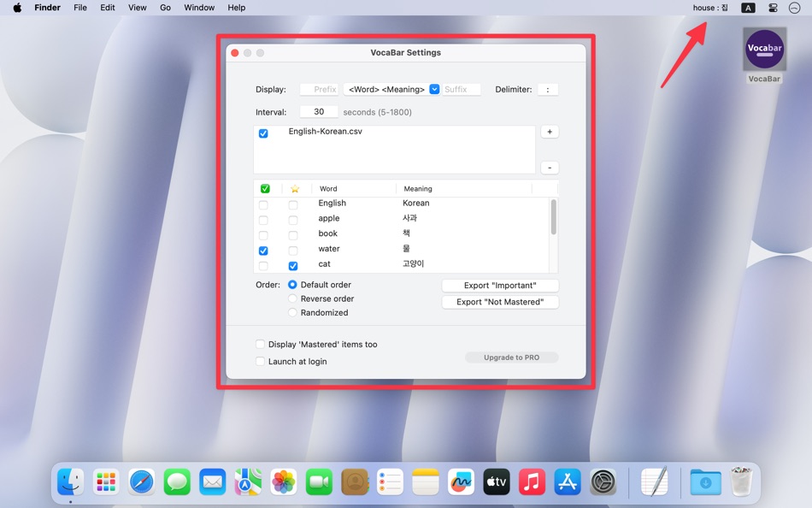Viewport: 812px width, 508px height.
Task: Select the word 'water' in the list
Action: pyautogui.click(x=329, y=249)
